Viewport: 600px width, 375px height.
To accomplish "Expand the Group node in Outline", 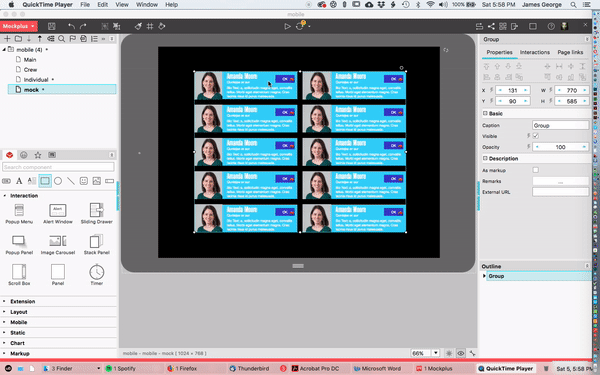I will click(484, 276).
